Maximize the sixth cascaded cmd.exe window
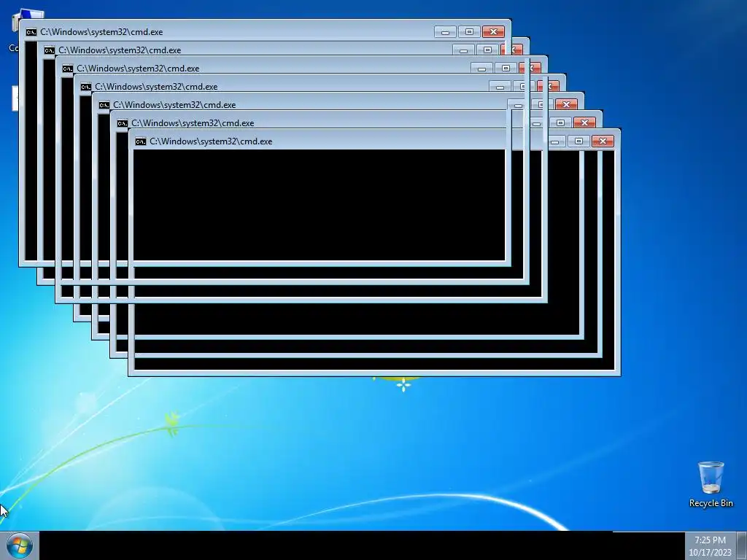Image resolution: width=747 pixels, height=560 pixels. [x=561, y=122]
